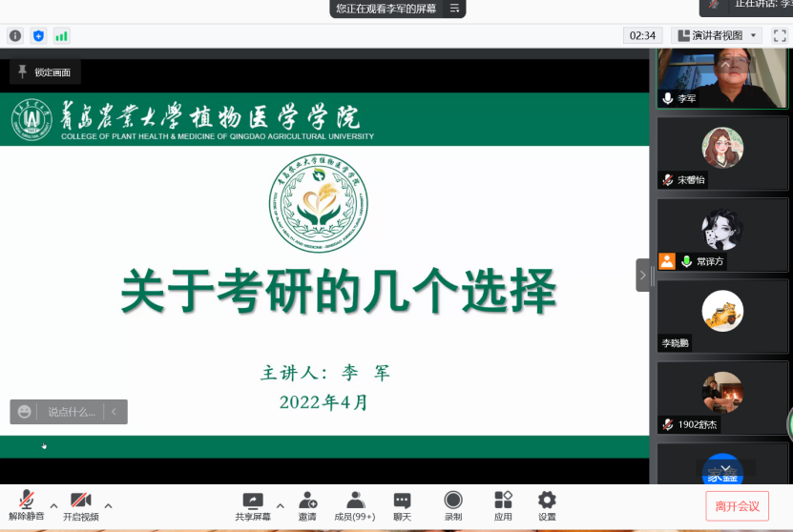Image resolution: width=793 pixels, height=532 pixels.
Task: Open menu beside screen-viewing banner
Action: pyautogui.click(x=455, y=9)
